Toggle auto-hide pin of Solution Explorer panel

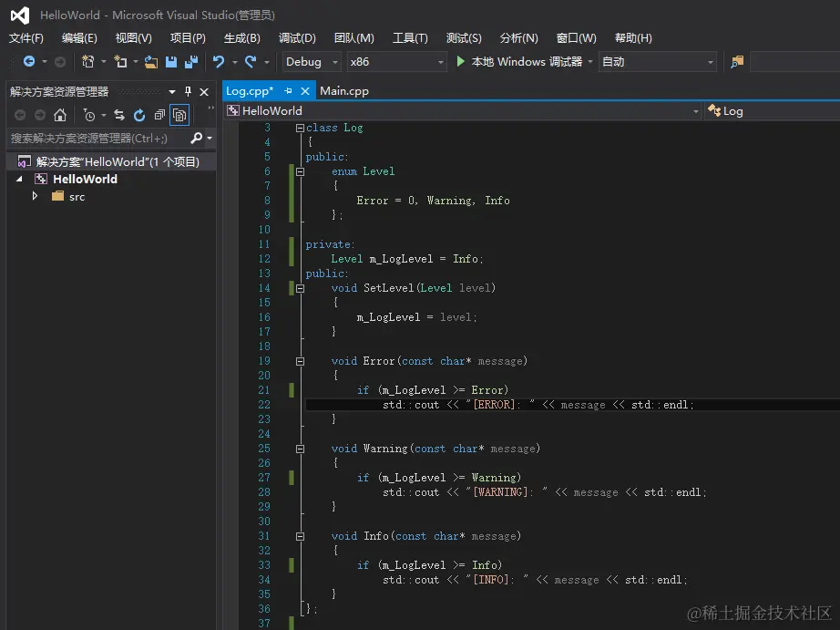189,91
